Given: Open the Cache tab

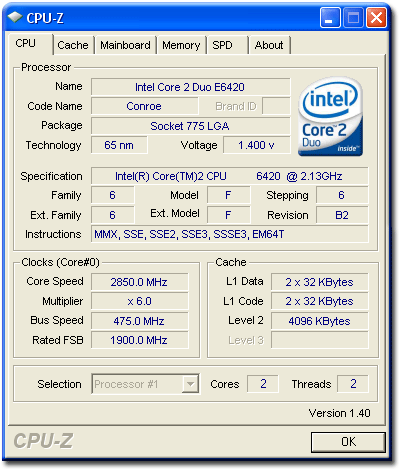Looking at the screenshot, I should coord(73,45).
